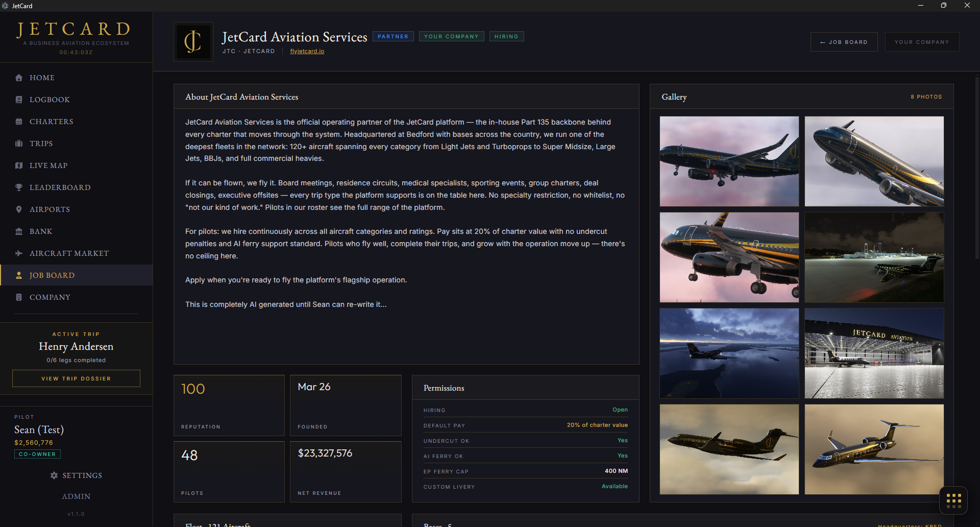Click the Charters calendar icon
The height and width of the screenshot is (527, 980).
coord(19,122)
